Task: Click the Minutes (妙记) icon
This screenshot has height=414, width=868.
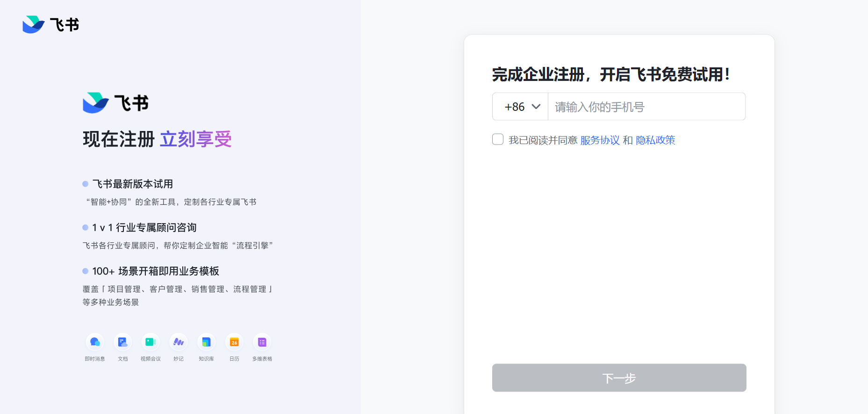Action: 179,342
